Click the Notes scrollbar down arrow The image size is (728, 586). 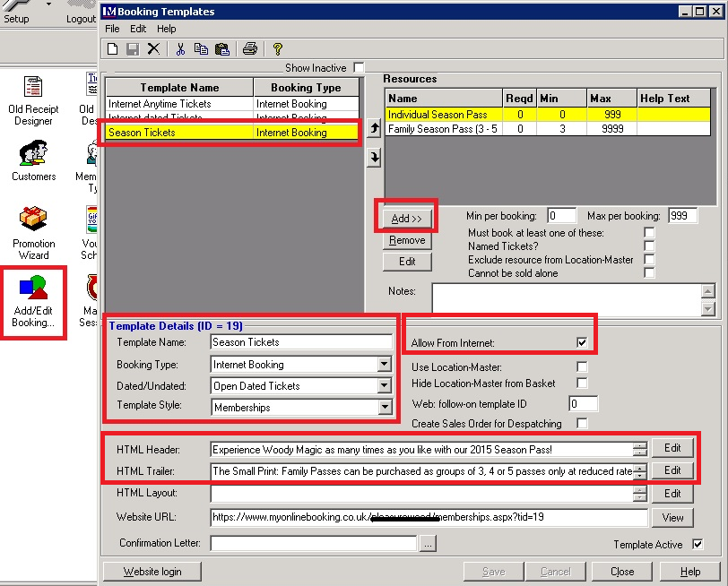(707, 307)
